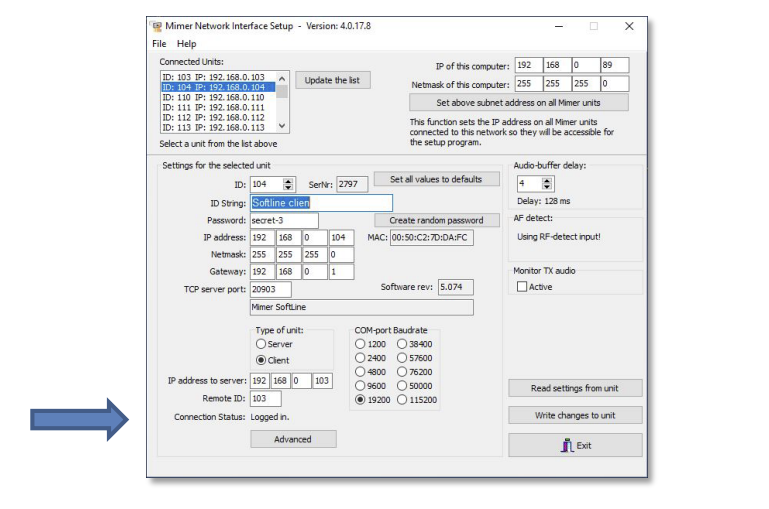Click first octet of IP of this computer
This screenshot has height=509, width=769.
click(x=529, y=65)
